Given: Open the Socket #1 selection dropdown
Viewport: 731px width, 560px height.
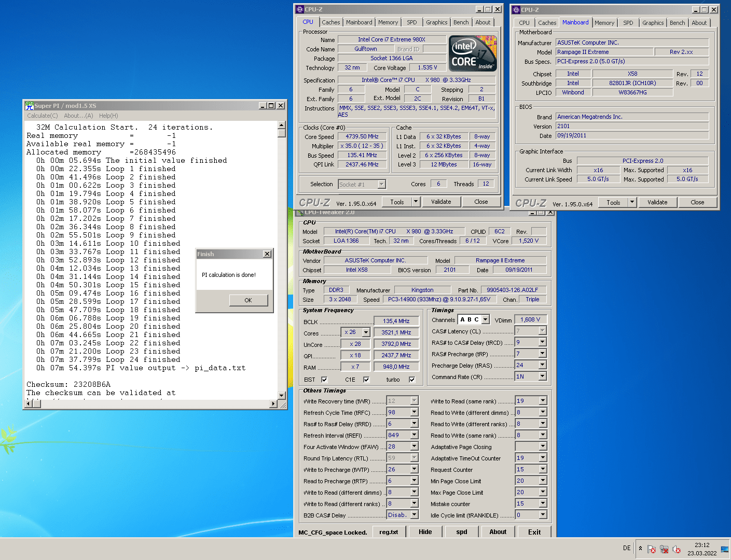Looking at the screenshot, I should [381, 184].
